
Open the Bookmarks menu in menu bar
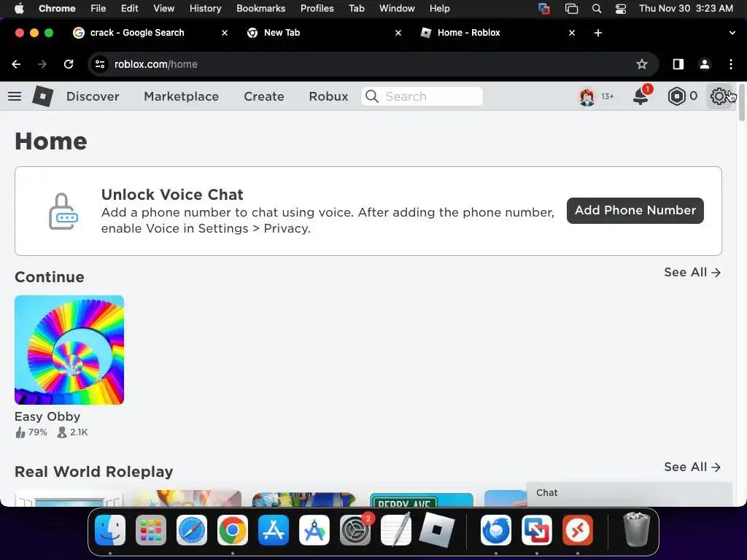pos(260,9)
